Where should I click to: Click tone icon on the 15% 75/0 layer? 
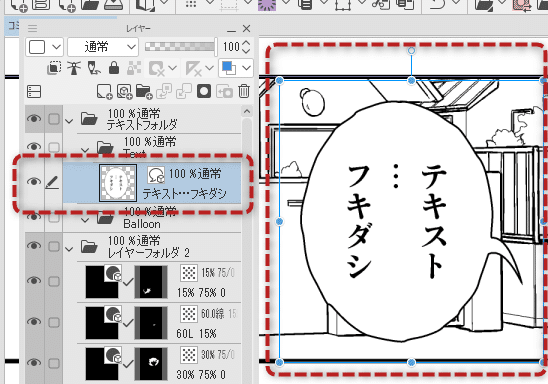(x=189, y=273)
